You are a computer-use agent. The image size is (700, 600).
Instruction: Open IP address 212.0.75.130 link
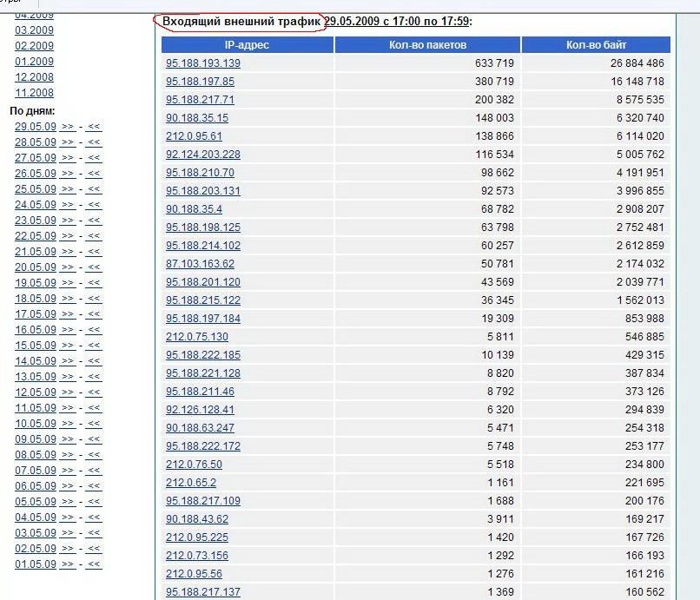click(x=197, y=337)
